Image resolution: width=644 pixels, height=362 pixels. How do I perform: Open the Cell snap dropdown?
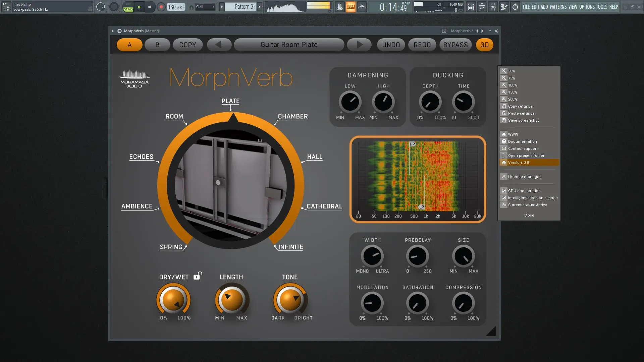click(x=205, y=7)
